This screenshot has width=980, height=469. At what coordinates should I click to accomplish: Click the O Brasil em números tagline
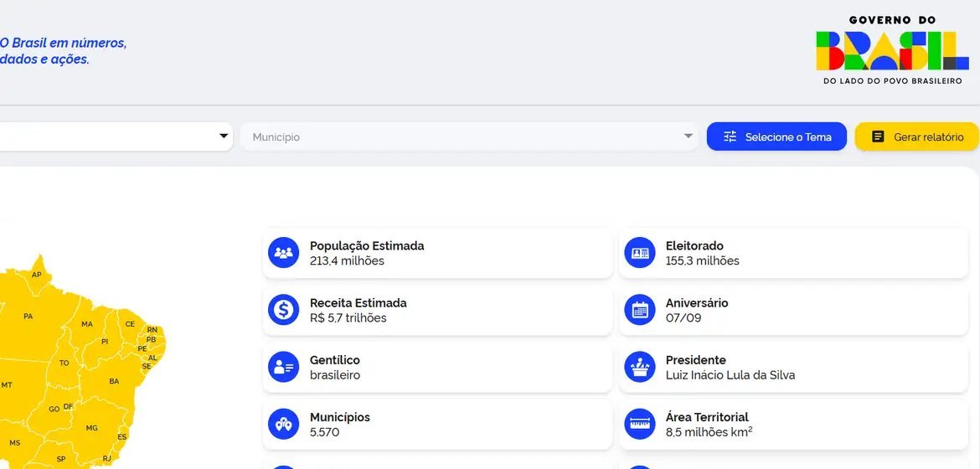[63, 51]
